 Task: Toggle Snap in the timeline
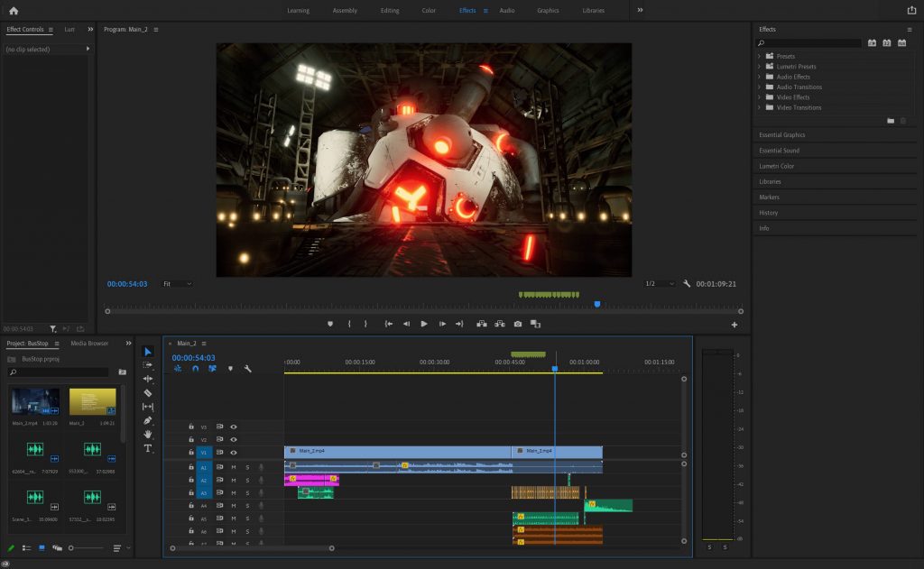click(x=195, y=369)
